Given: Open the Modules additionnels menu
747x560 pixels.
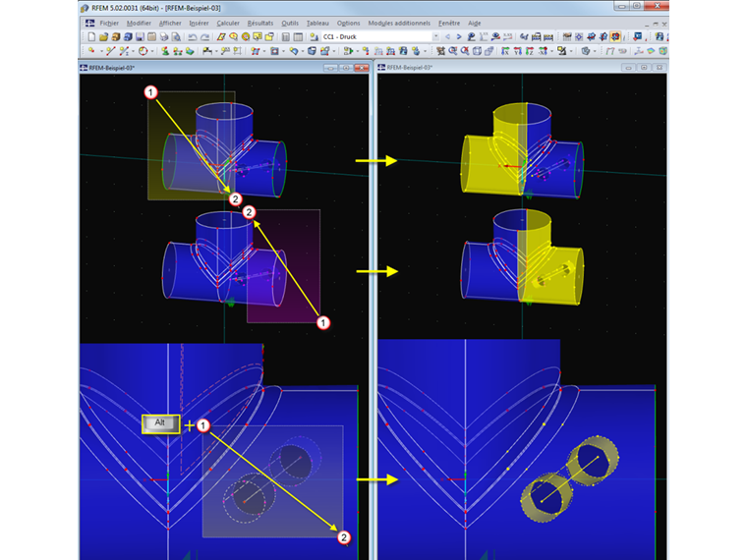Looking at the screenshot, I should pos(399,23).
